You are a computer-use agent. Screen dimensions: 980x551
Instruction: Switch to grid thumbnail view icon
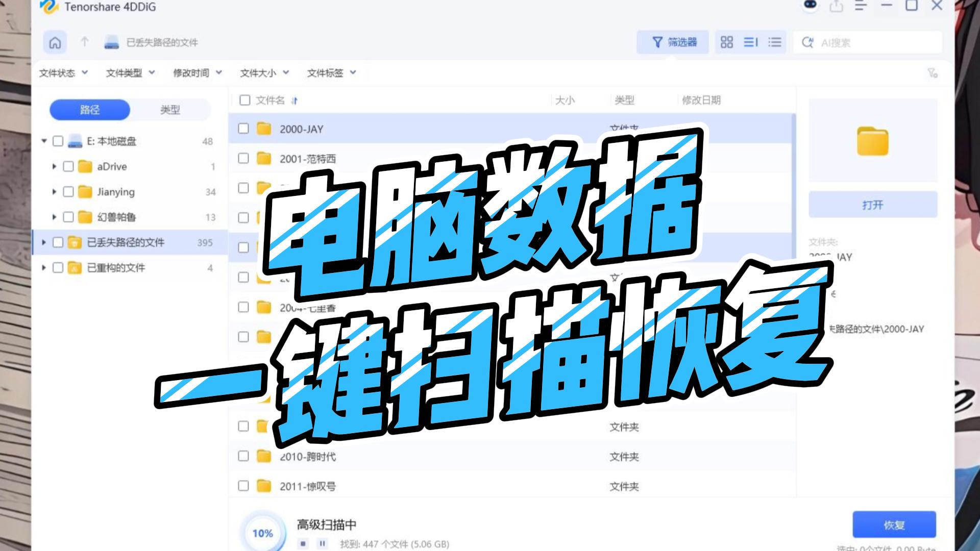click(726, 42)
